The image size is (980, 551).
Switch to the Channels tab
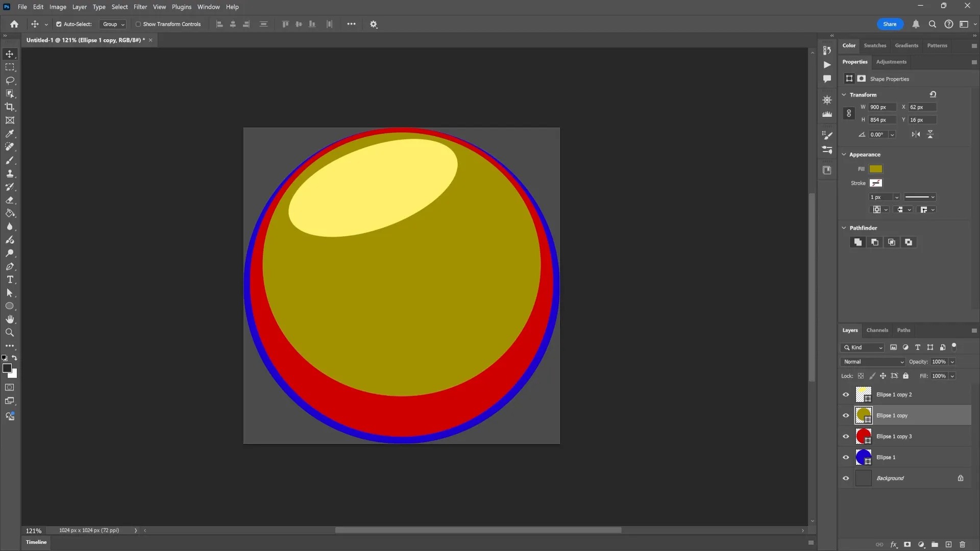[x=877, y=330]
